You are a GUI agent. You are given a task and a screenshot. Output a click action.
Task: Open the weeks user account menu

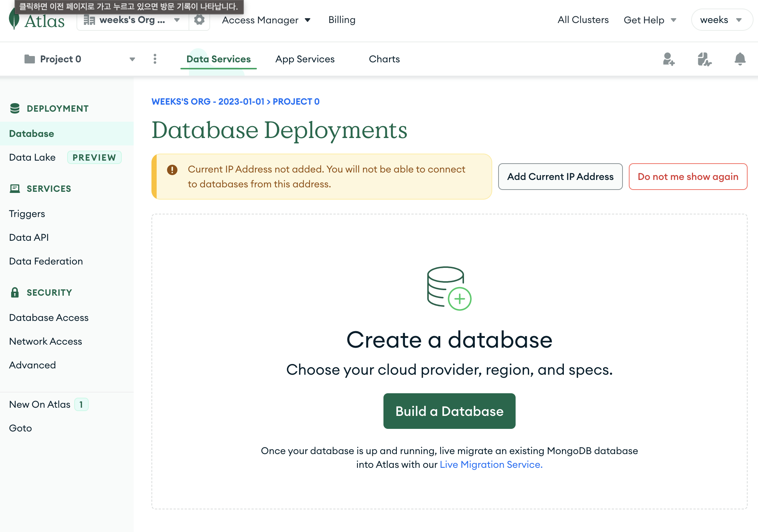[722, 20]
